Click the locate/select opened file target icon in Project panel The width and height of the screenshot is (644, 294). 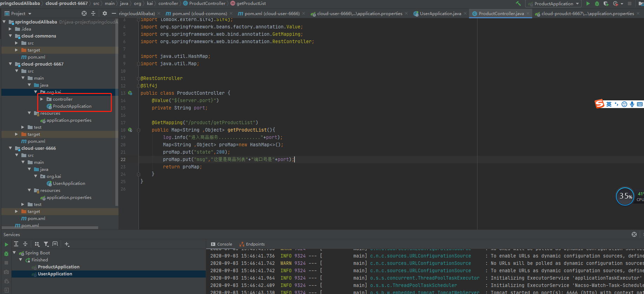(x=84, y=13)
